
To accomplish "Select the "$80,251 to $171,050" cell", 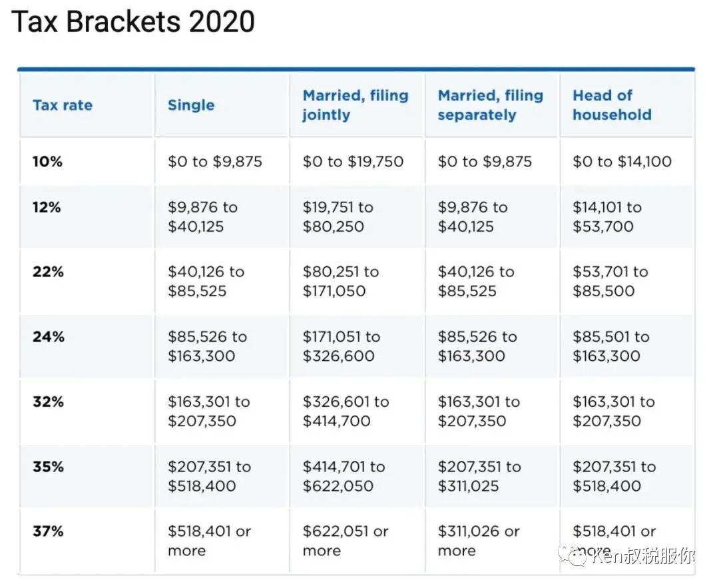I will point(341,281).
